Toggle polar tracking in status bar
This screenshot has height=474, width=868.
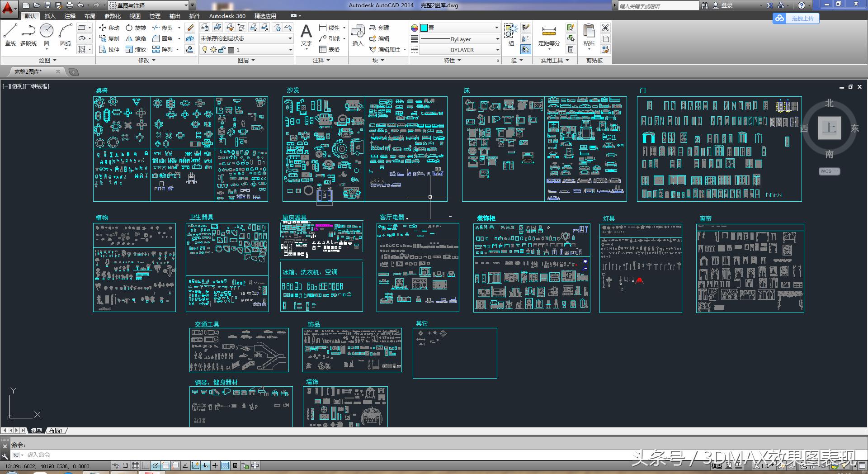click(156, 465)
